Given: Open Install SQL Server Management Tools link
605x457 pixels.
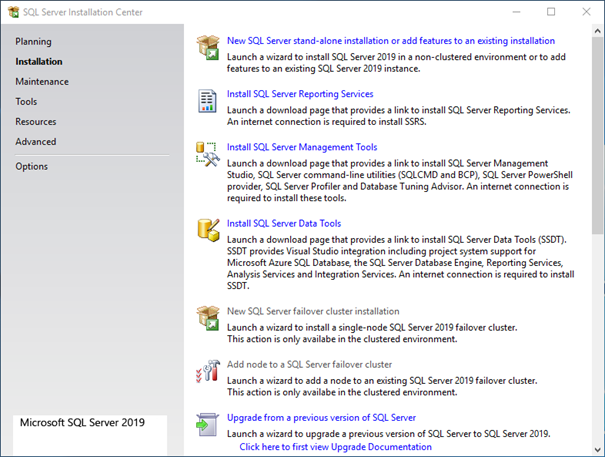Looking at the screenshot, I should [302, 147].
